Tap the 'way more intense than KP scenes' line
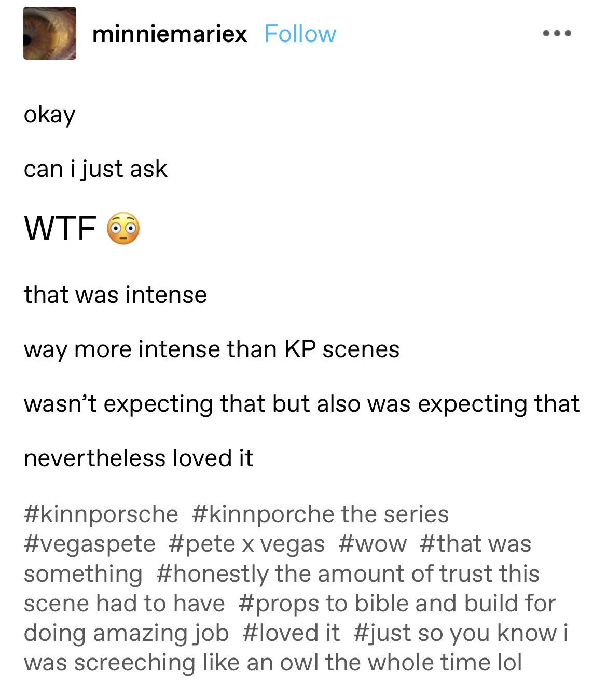 click(x=212, y=349)
